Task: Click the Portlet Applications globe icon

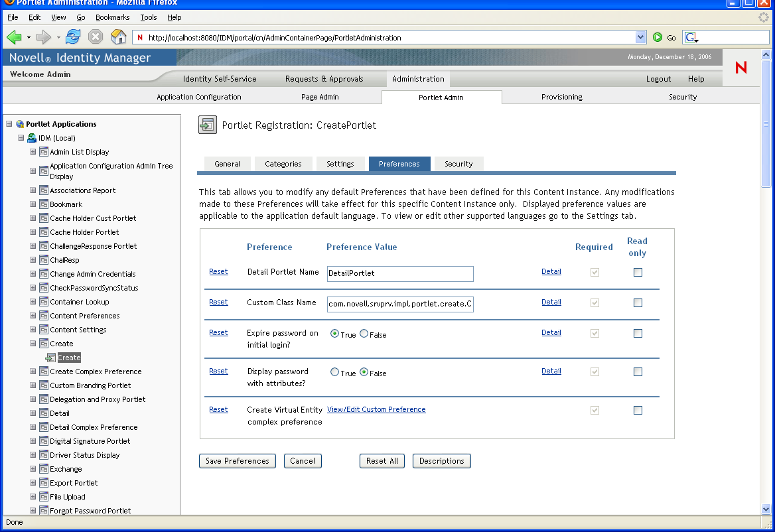Action: pyautogui.click(x=20, y=124)
